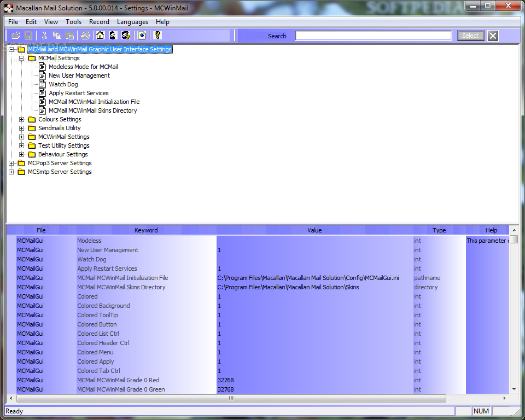The width and height of the screenshot is (525, 420).
Task: Click the Watch Dog document icon
Action: click(42, 84)
